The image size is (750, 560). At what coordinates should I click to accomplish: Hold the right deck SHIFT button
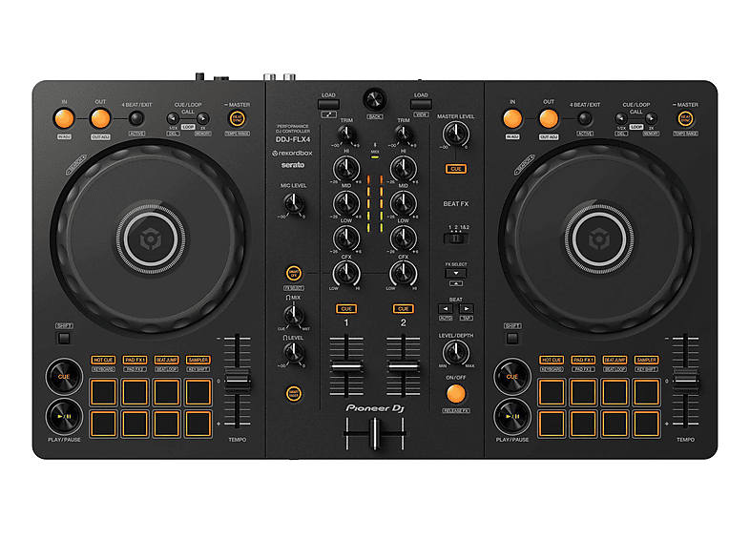coord(512,339)
